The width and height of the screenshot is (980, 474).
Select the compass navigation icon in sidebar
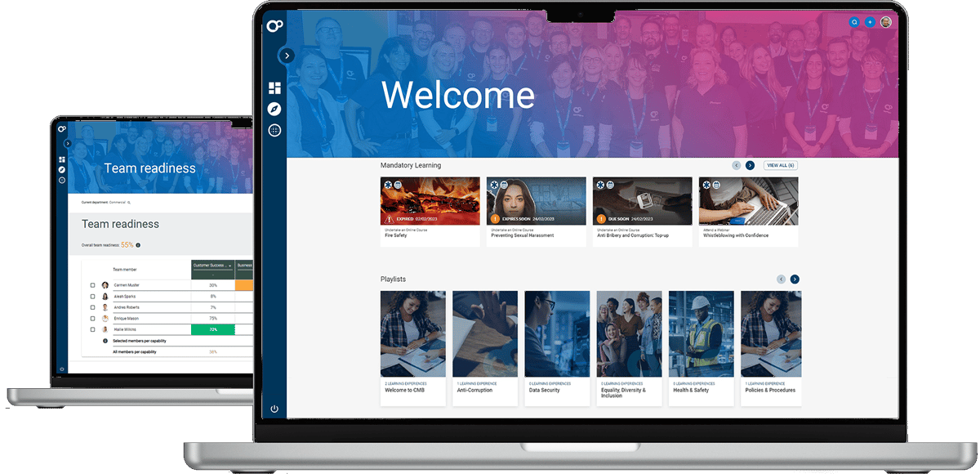coord(274,109)
